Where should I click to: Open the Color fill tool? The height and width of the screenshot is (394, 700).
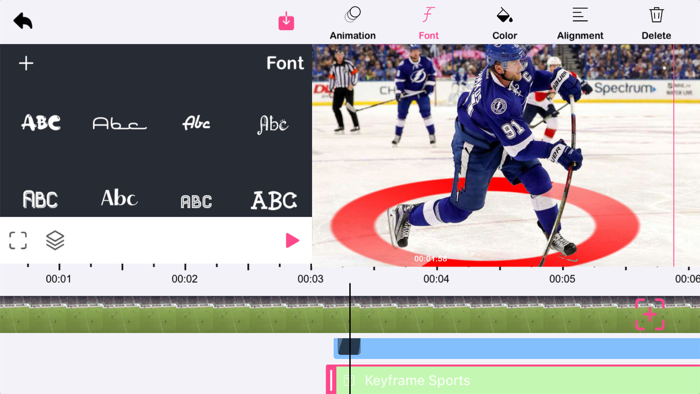pos(504,23)
